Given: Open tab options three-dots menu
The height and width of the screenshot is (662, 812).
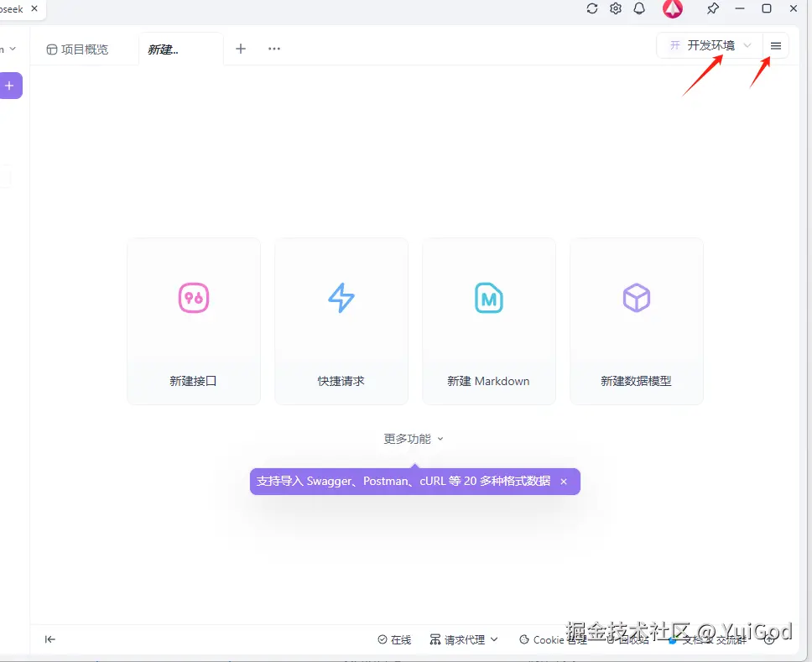Looking at the screenshot, I should (x=274, y=49).
